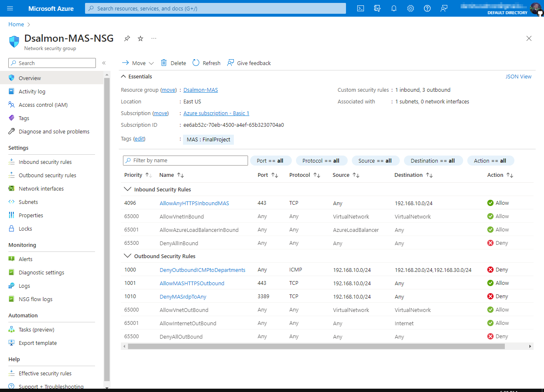Viewport: 544px width, 392px height.
Task: Open portal settings gear
Action: pyautogui.click(x=411, y=8)
